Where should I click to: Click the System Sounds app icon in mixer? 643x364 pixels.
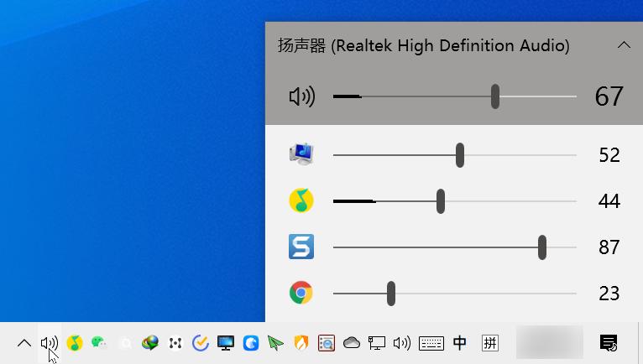(x=301, y=154)
